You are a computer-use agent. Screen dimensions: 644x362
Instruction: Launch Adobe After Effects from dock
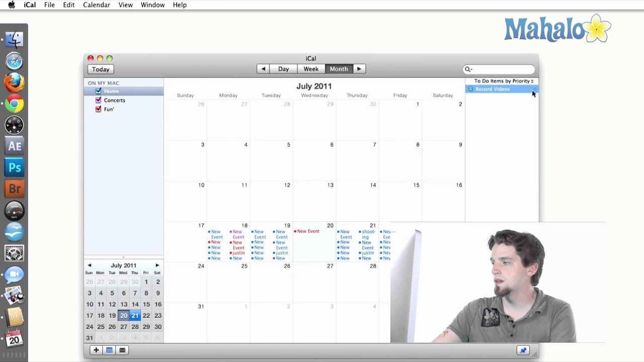(14, 146)
